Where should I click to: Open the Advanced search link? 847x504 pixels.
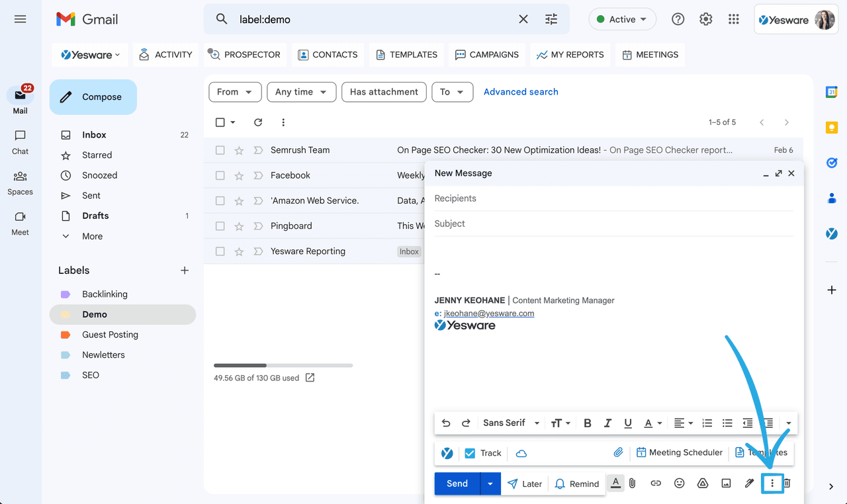(x=521, y=92)
